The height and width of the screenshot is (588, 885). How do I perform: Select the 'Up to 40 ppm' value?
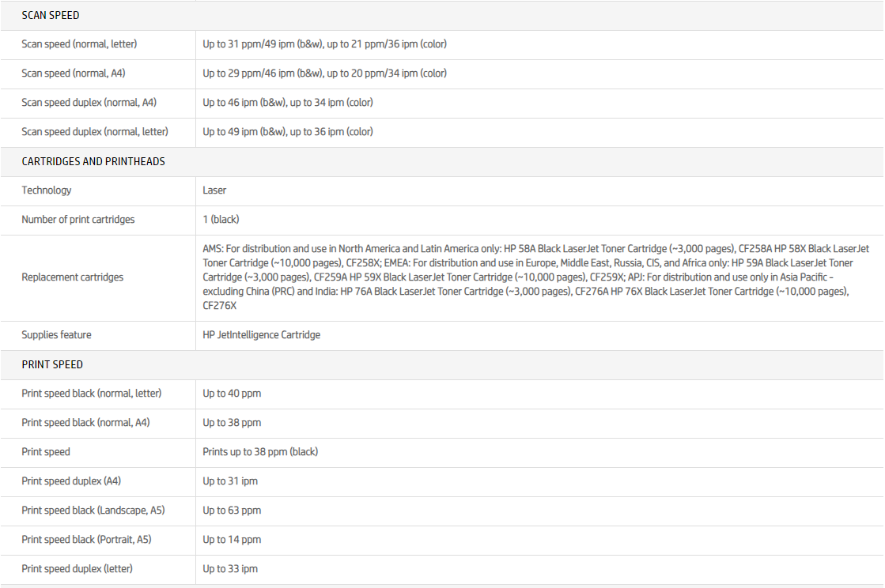point(232,394)
